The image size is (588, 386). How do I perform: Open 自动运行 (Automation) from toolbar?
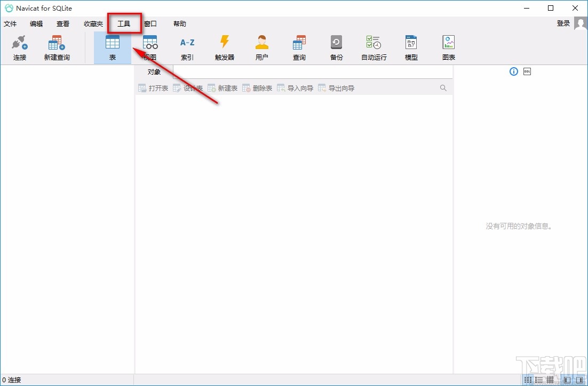(374, 48)
